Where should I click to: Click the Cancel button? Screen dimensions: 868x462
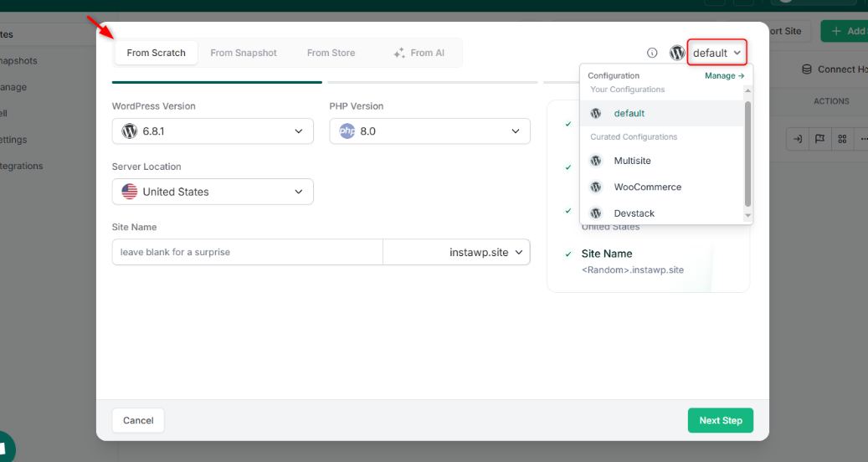click(138, 420)
